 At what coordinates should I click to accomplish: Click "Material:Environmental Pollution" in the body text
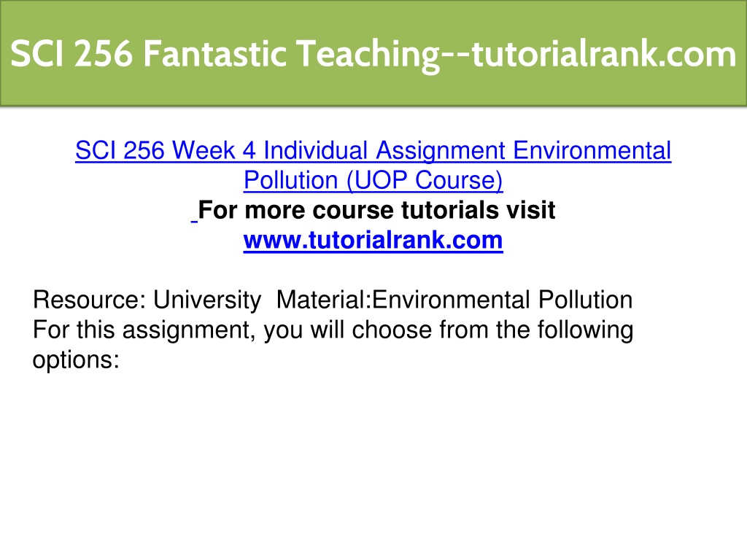[x=454, y=300]
